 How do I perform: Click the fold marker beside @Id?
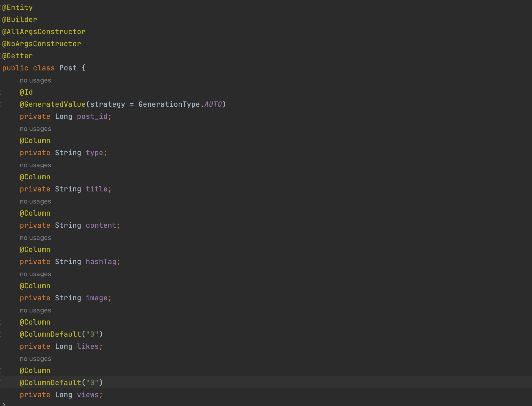click(1, 92)
